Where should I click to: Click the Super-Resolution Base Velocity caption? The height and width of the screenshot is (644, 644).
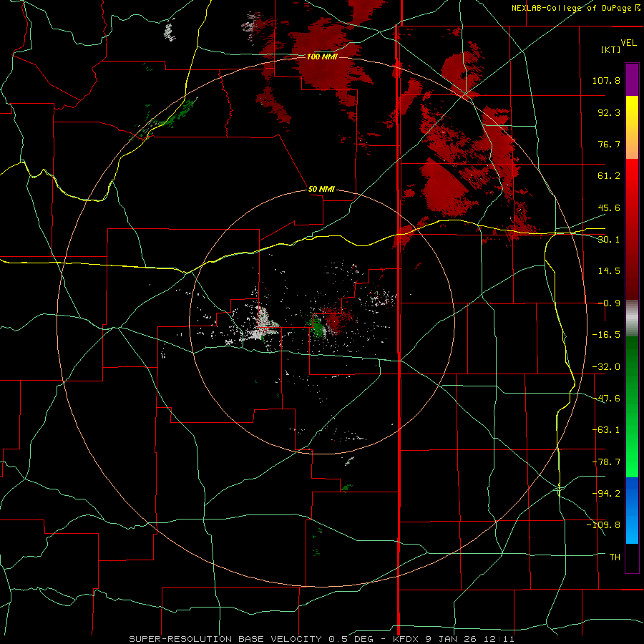click(x=321, y=639)
